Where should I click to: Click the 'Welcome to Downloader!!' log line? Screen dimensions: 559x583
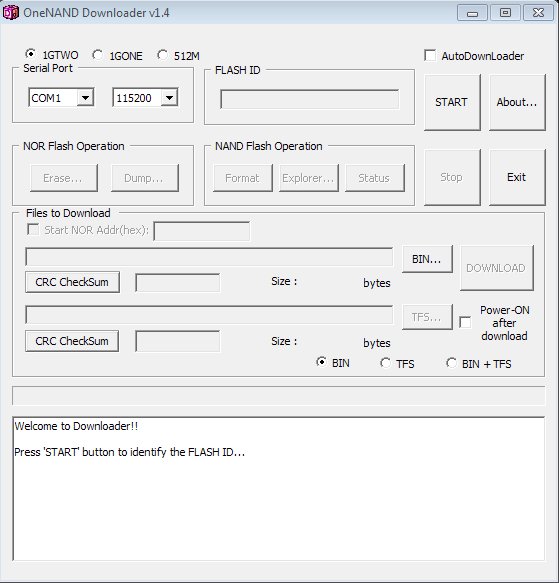[x=76, y=426]
